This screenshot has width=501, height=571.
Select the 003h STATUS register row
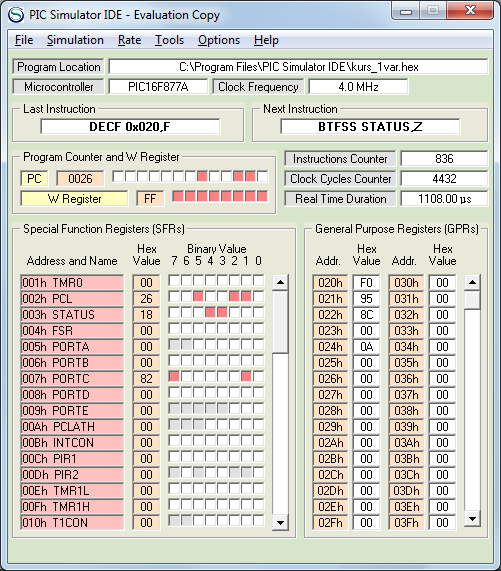point(72,315)
